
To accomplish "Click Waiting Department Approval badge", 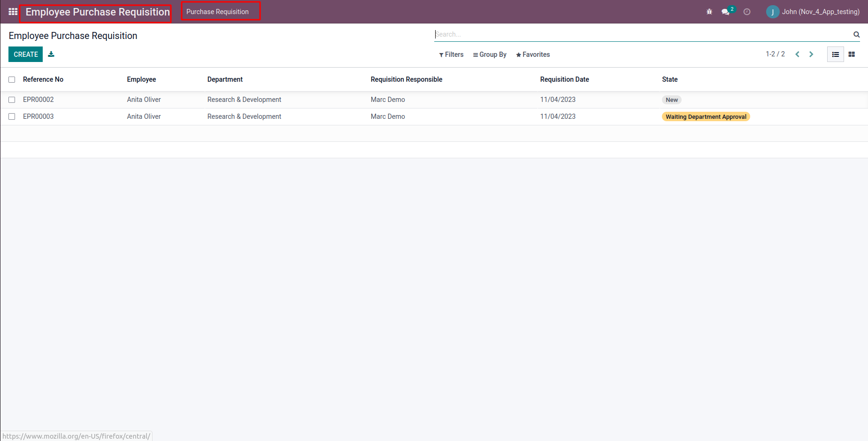I will pyautogui.click(x=706, y=117).
